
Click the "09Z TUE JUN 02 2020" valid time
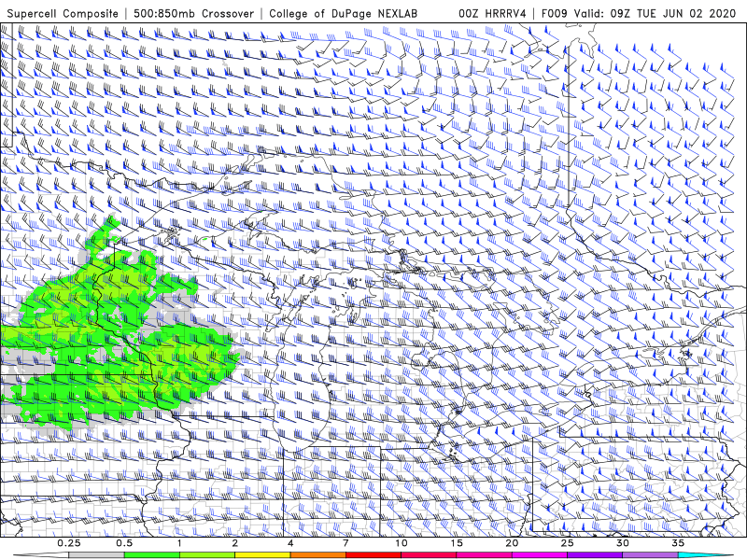[x=672, y=14]
